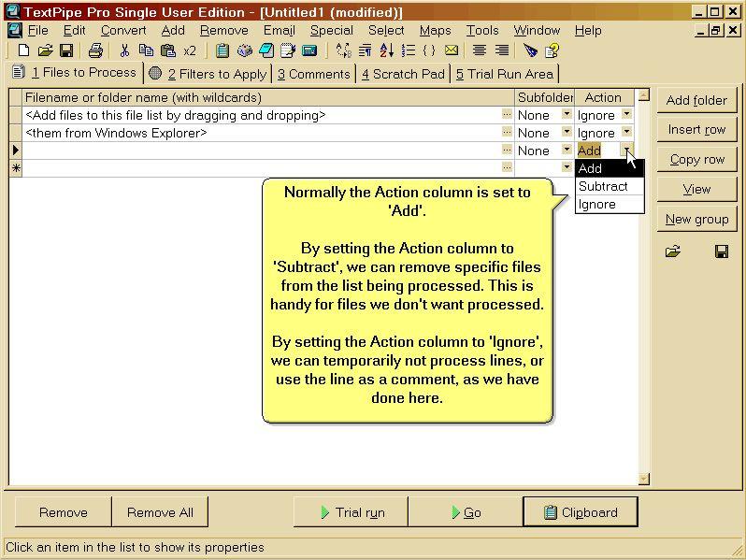The height and width of the screenshot is (560, 746).
Task: Choose Add from the Action dropdown list
Action: point(610,168)
